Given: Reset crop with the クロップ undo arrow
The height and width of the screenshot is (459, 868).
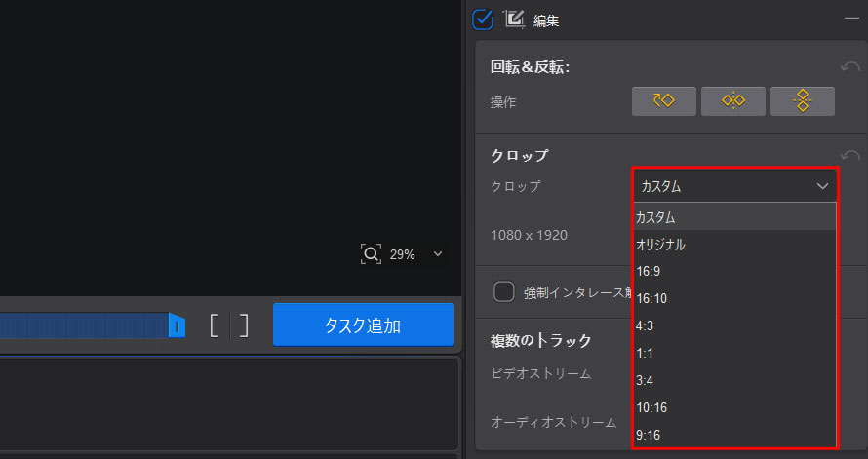Looking at the screenshot, I should (849, 155).
